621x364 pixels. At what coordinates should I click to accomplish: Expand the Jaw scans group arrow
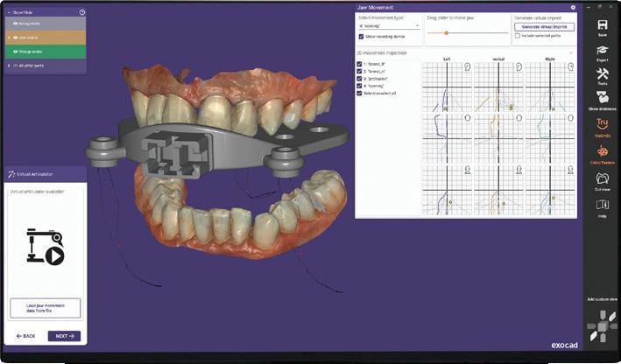[9, 38]
